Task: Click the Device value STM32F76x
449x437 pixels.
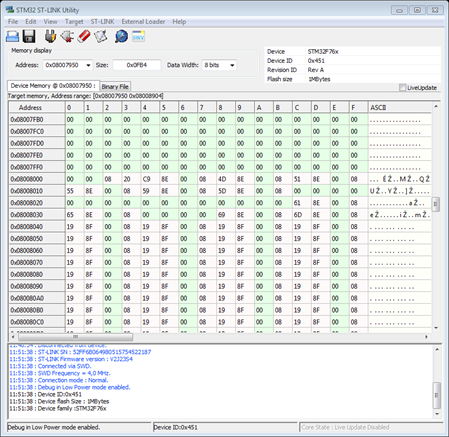Action: [x=323, y=52]
